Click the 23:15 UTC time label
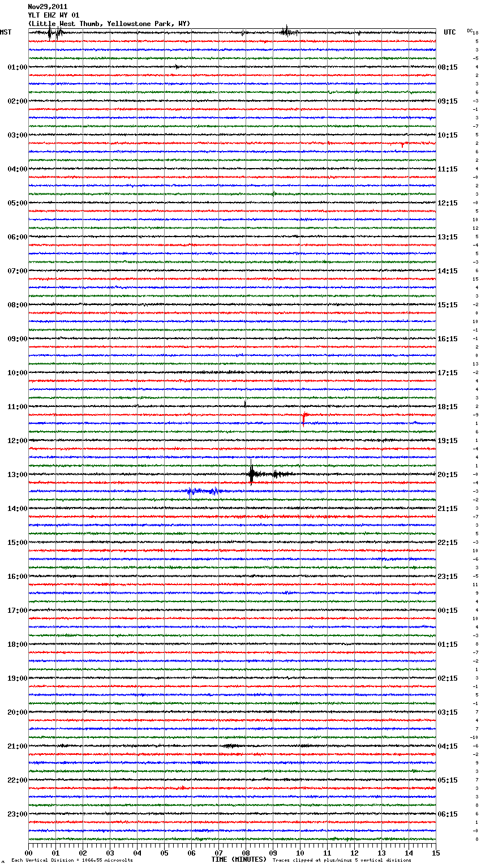 pyautogui.click(x=448, y=577)
